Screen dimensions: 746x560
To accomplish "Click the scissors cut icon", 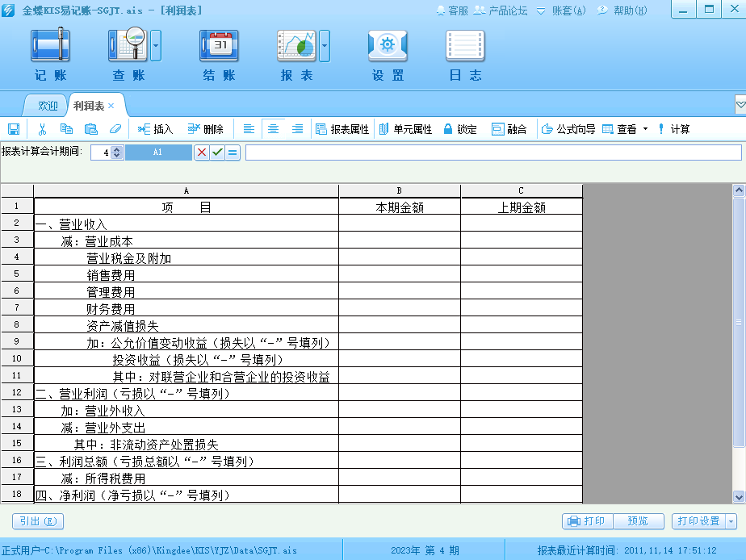I will pos(42,129).
